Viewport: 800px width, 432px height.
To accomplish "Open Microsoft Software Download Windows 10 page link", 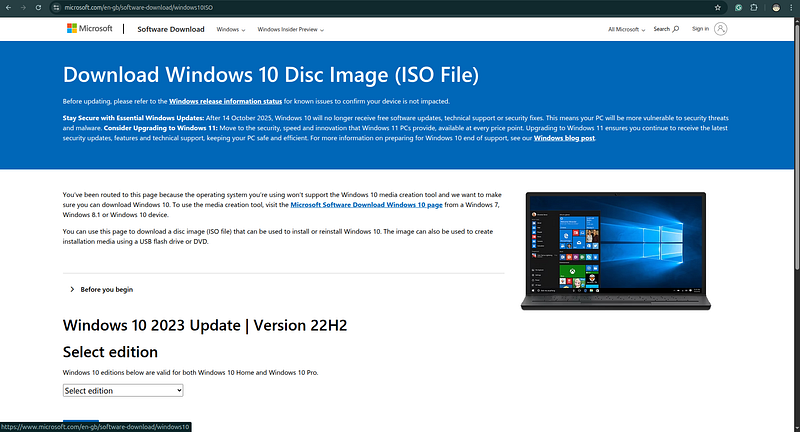I will [x=366, y=205].
